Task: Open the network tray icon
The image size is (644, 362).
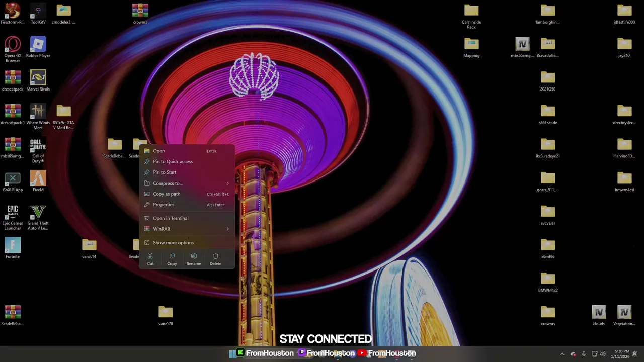Action: (594, 354)
